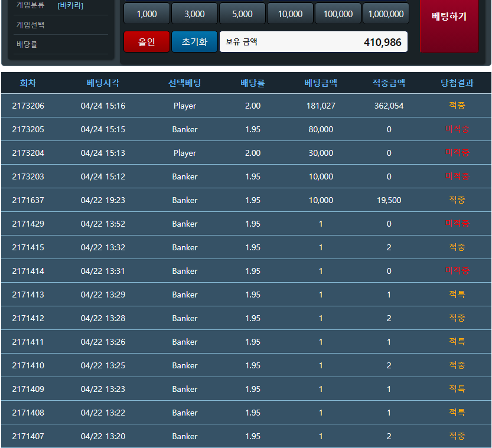Select the 1,000,000 bet amount button
Screen dimensions: 492x448
coord(386,14)
